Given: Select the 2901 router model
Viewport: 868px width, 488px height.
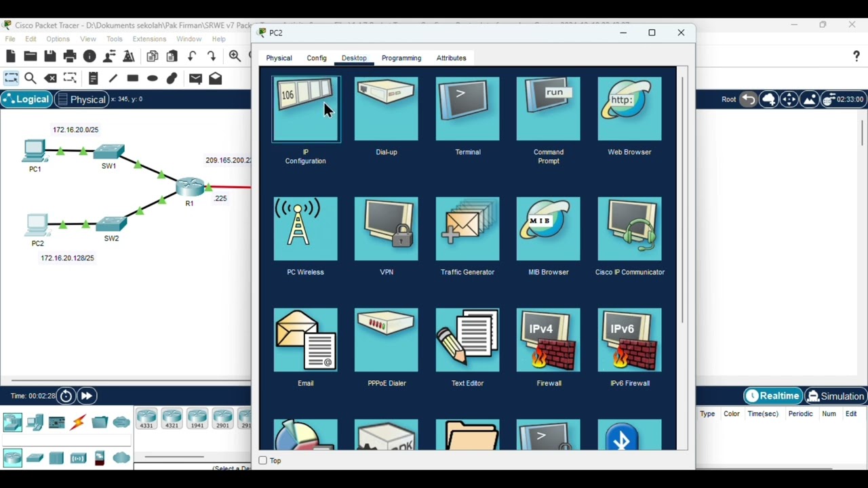Looking at the screenshot, I should (222, 419).
